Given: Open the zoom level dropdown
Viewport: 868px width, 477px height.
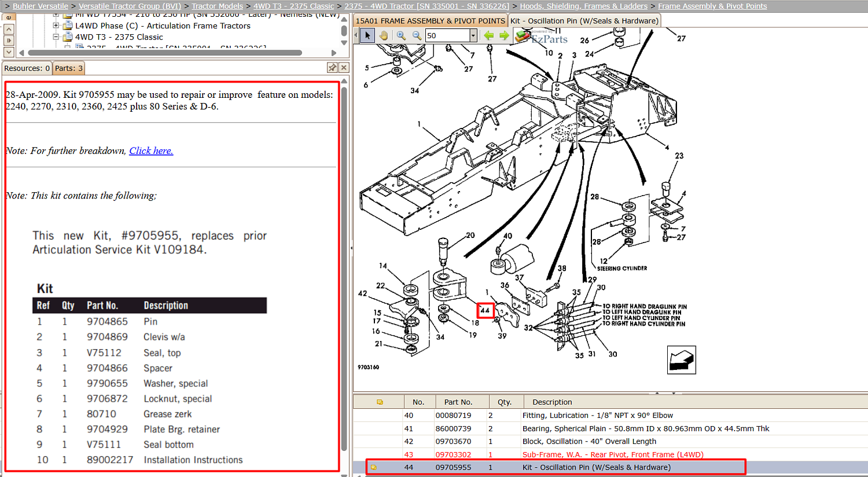Looking at the screenshot, I should [x=473, y=36].
